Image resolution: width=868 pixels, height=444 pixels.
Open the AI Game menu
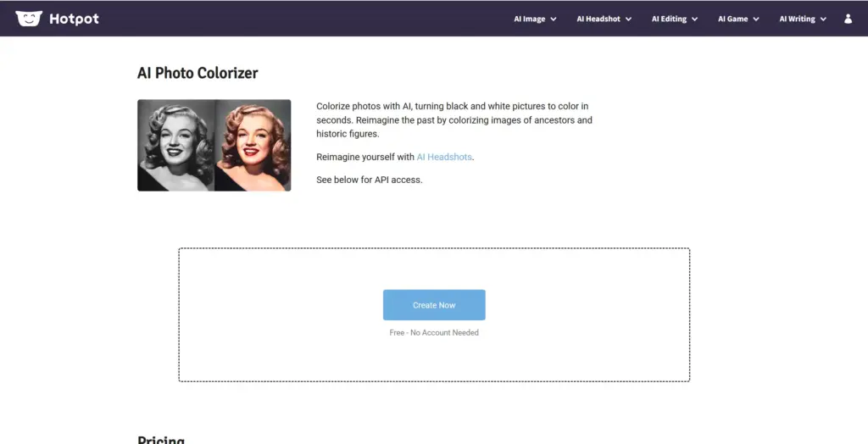pos(738,19)
